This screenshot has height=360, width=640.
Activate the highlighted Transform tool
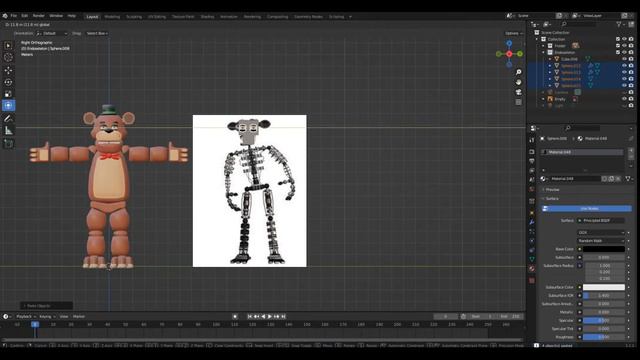point(8,106)
